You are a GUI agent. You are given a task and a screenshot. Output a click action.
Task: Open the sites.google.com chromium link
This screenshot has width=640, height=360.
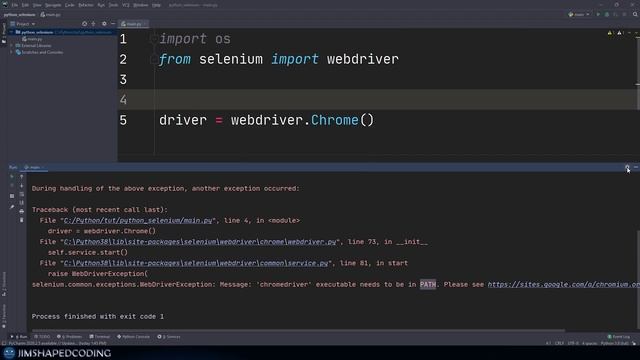click(563, 284)
